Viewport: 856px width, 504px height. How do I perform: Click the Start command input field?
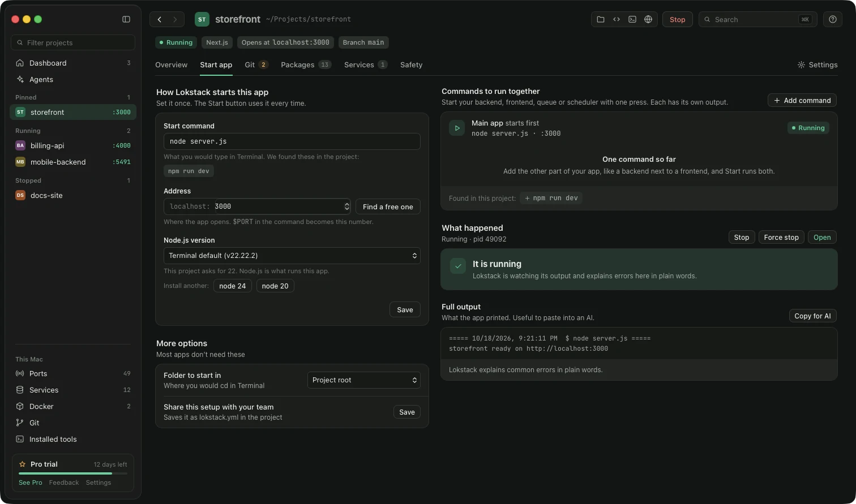pos(292,141)
